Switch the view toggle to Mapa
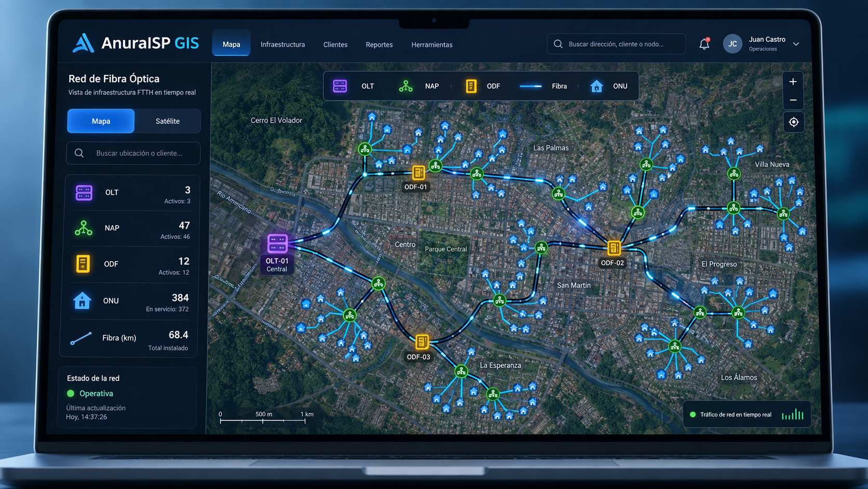868x489 pixels. (101, 121)
